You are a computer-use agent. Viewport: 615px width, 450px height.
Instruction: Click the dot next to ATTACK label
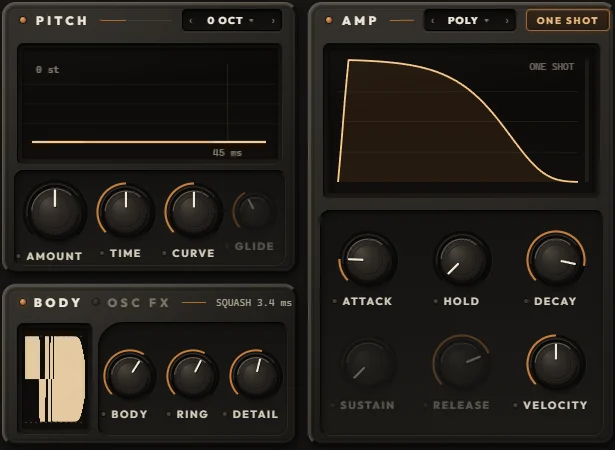335,301
